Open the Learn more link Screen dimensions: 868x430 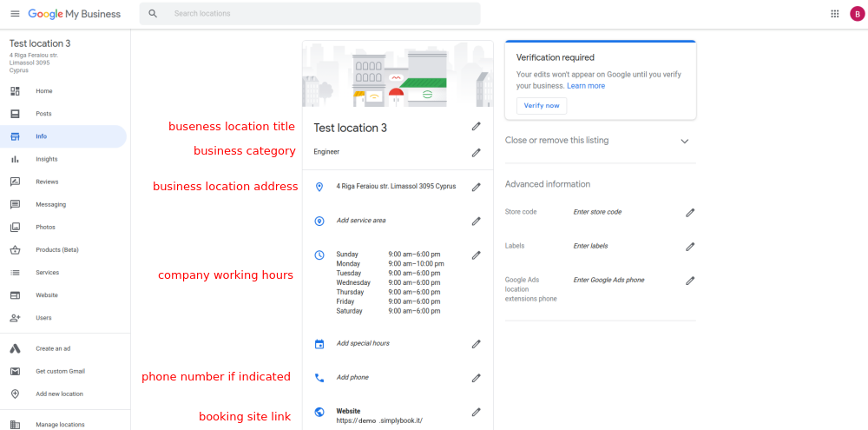pos(586,86)
